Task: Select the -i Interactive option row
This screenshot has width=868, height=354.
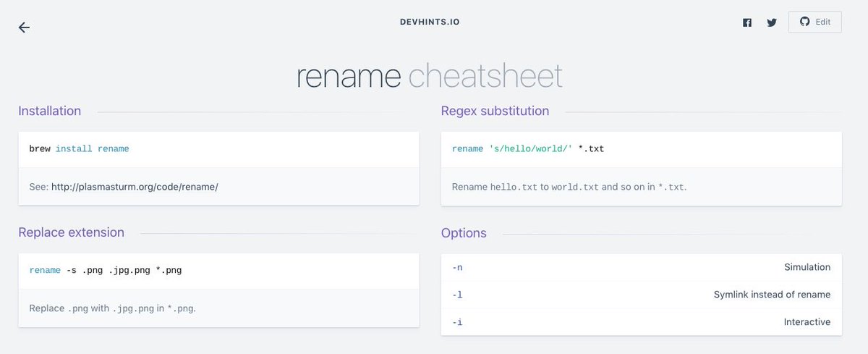Action: (641, 321)
